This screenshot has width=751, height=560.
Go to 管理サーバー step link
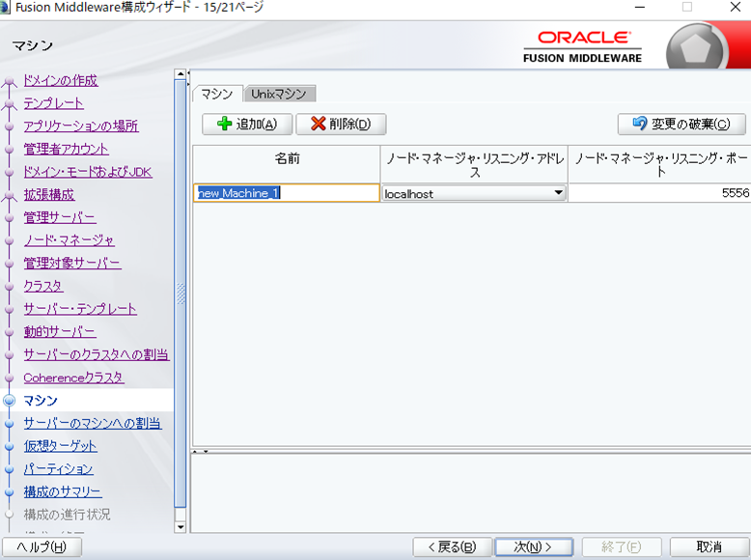tap(60, 217)
